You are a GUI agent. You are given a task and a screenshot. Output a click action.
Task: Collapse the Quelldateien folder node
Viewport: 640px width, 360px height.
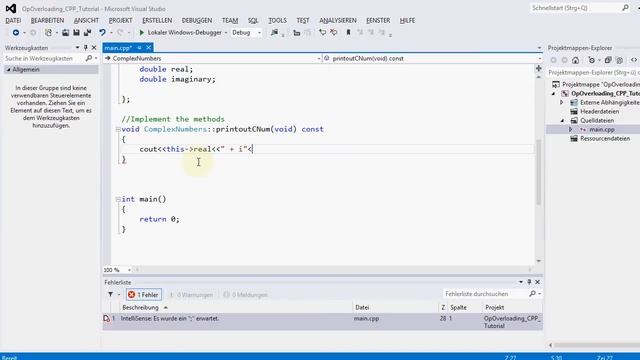pos(562,120)
